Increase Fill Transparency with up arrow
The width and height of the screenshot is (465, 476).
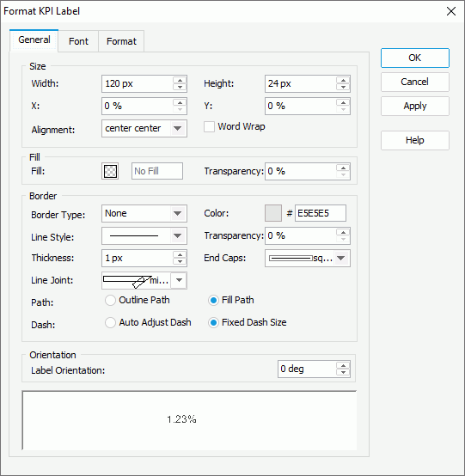343,168
